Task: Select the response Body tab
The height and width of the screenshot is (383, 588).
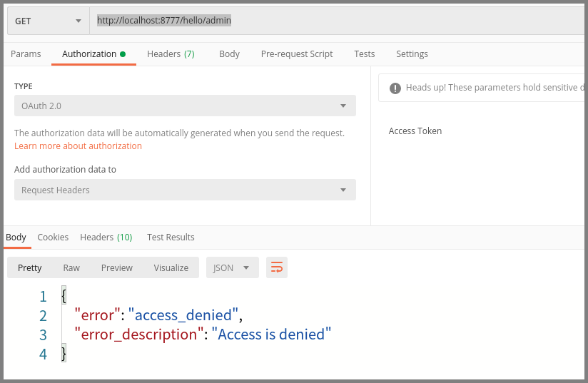Action: pyautogui.click(x=16, y=238)
